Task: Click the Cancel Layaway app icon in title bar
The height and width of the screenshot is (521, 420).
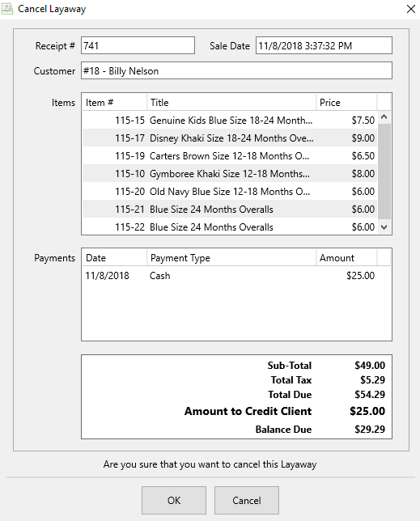Action: pyautogui.click(x=7, y=9)
